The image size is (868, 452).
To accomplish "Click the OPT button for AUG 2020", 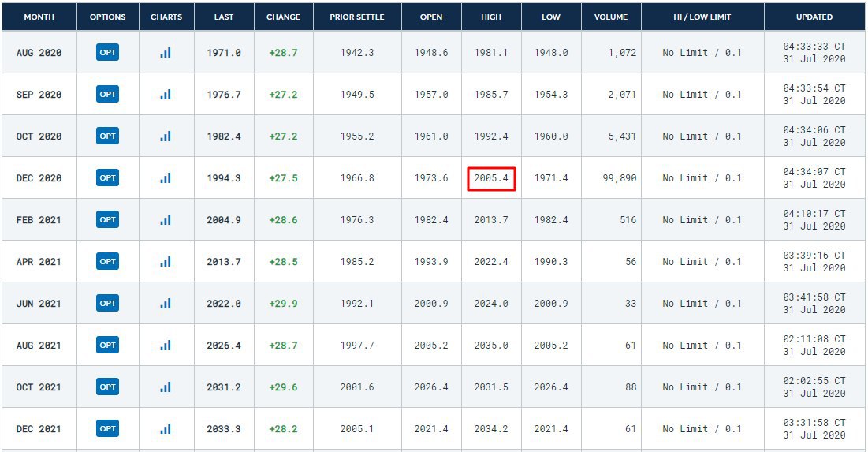I will 107,53.
